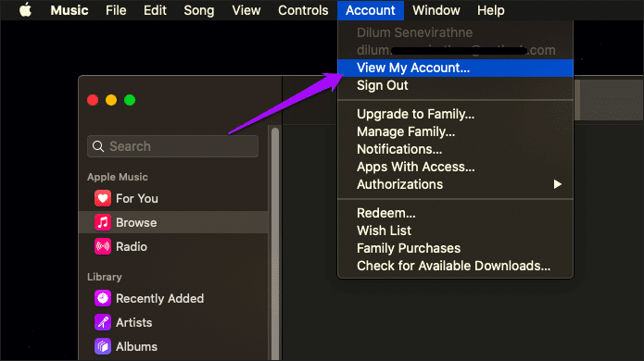
Task: Select Browse in sidebar
Action: pos(173,222)
